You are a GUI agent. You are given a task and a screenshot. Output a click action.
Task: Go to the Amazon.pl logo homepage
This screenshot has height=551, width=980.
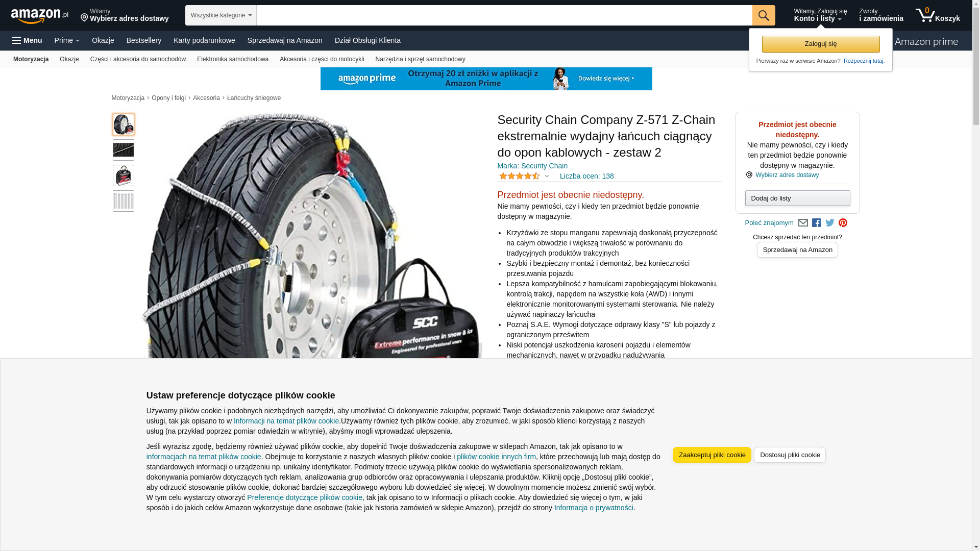tap(40, 16)
